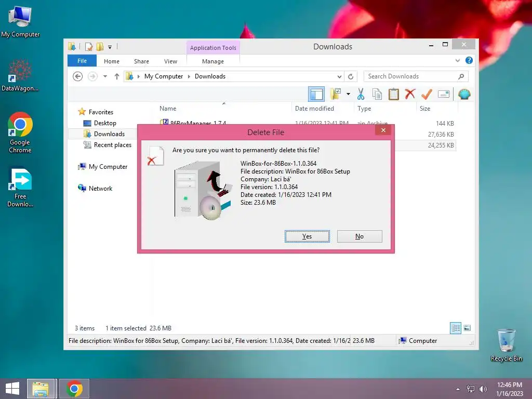
Task: Open the Manage tab under Application Tools
Action: [x=212, y=61]
